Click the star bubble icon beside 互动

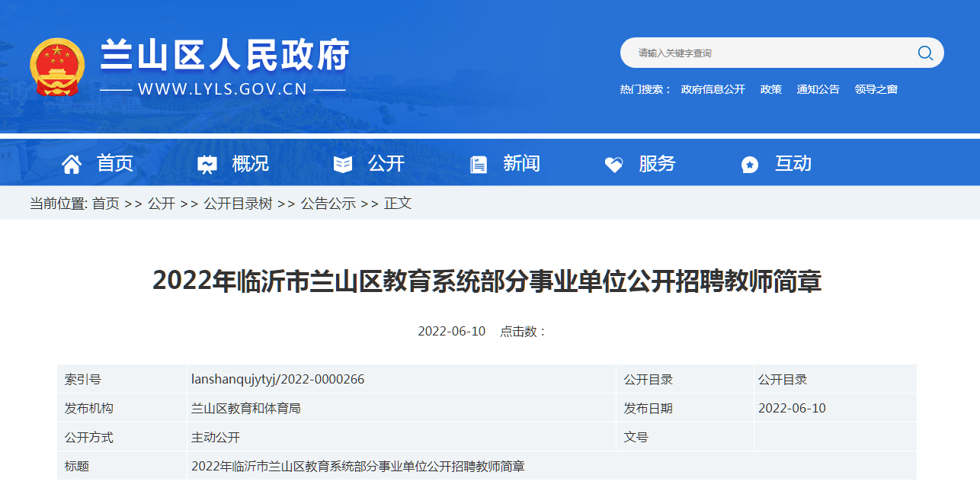click(750, 164)
